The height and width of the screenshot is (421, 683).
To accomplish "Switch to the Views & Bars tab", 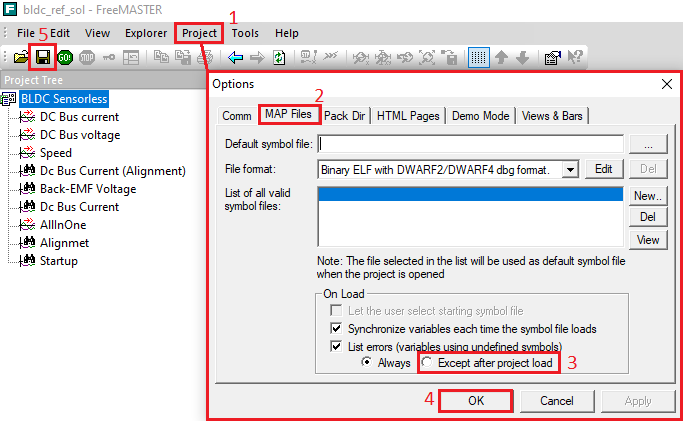I will click(x=552, y=116).
